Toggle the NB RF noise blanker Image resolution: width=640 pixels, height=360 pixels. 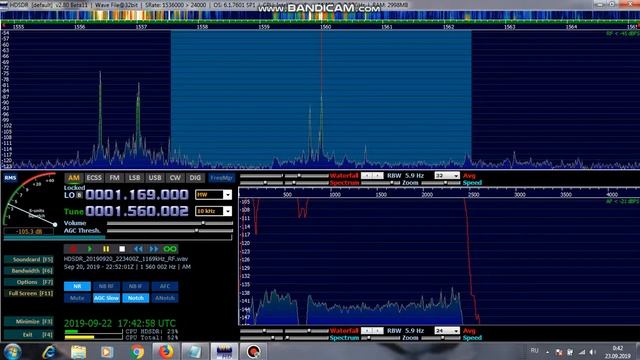tap(106, 287)
